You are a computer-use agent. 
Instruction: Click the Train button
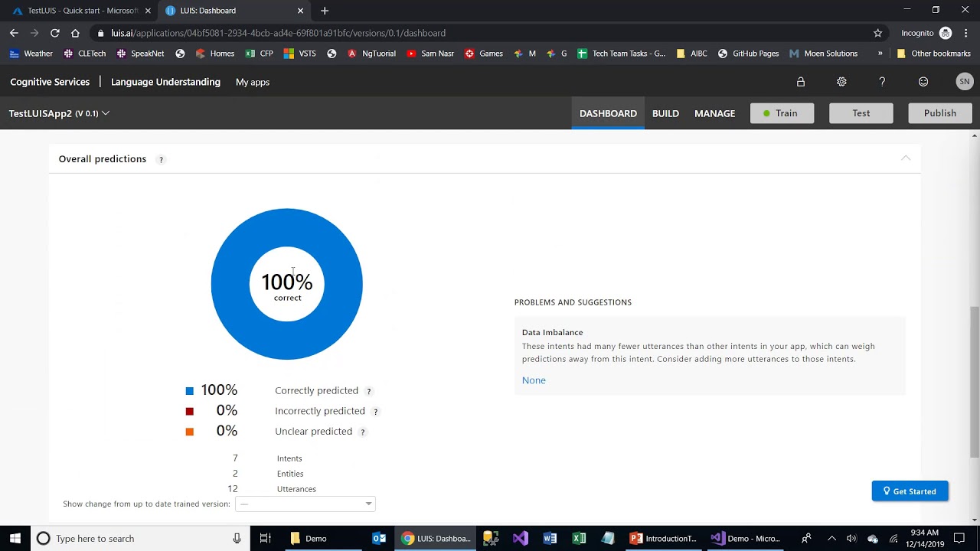pyautogui.click(x=782, y=113)
